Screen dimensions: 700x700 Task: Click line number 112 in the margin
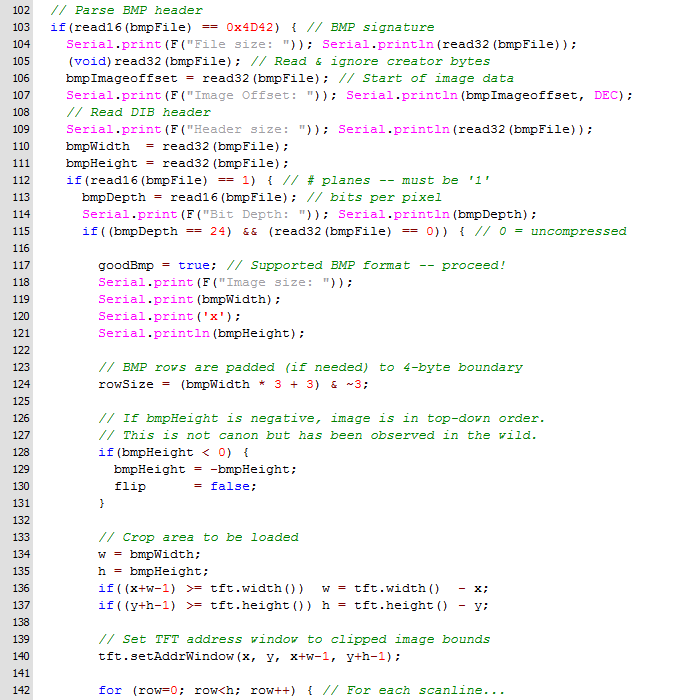click(x=21, y=180)
